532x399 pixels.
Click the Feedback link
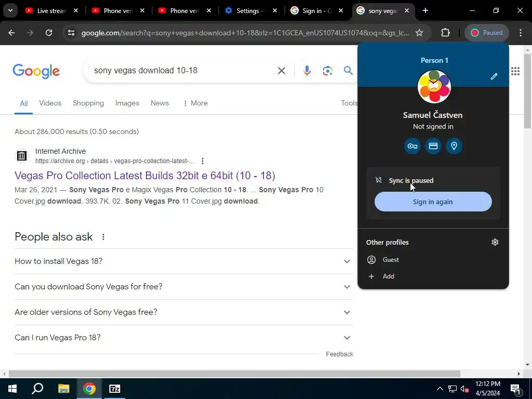[340, 354]
